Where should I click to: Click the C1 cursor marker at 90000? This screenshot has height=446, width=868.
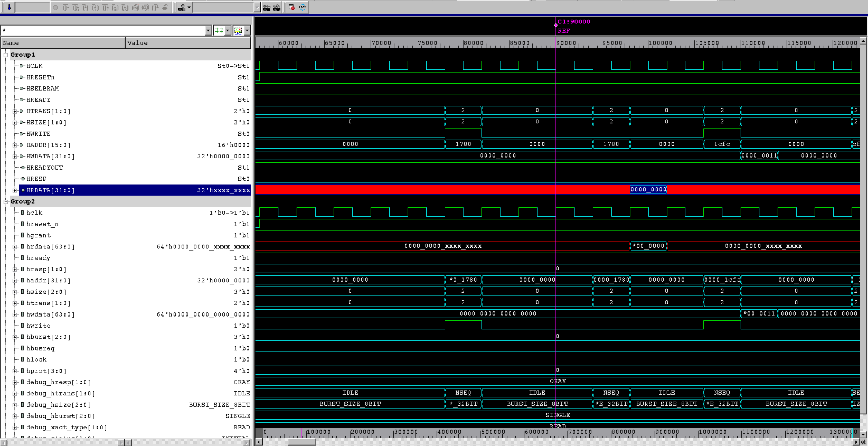point(556,25)
